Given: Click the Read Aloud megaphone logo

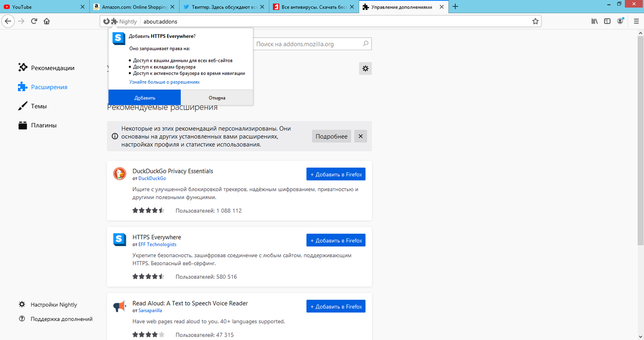Looking at the screenshot, I should tap(119, 306).
